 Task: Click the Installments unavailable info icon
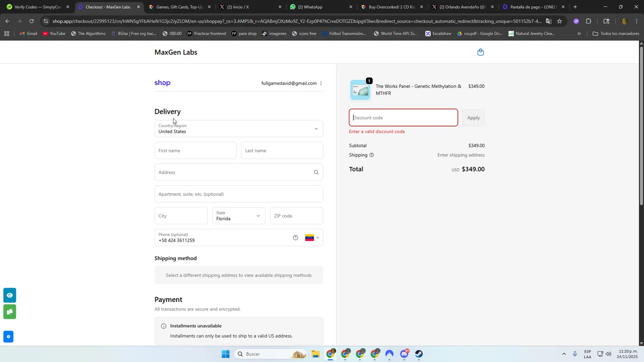tap(164, 326)
